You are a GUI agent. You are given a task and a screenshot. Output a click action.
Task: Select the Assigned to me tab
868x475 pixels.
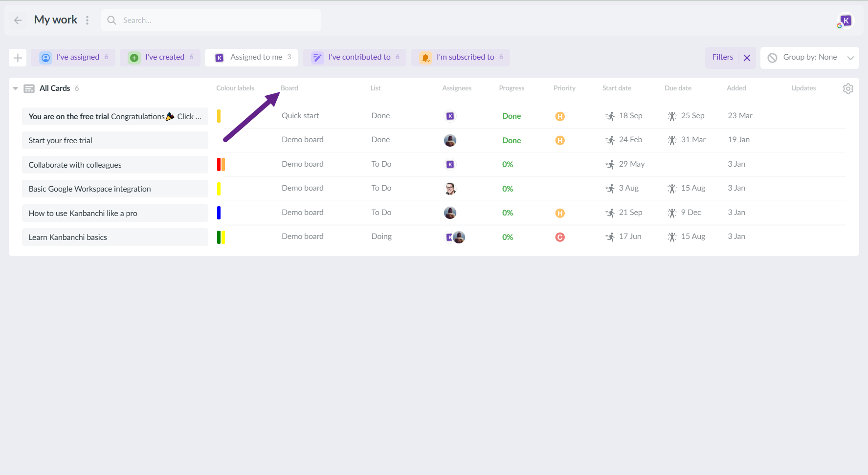(252, 57)
